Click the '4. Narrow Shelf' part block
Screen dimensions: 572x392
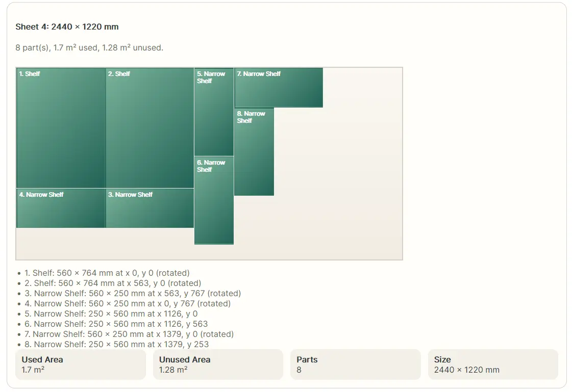pos(61,208)
